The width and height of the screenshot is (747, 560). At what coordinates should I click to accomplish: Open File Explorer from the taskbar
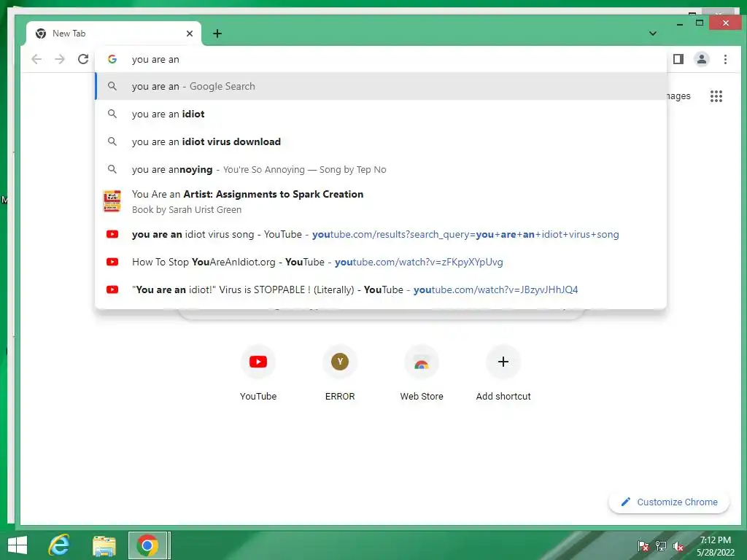pos(104,545)
